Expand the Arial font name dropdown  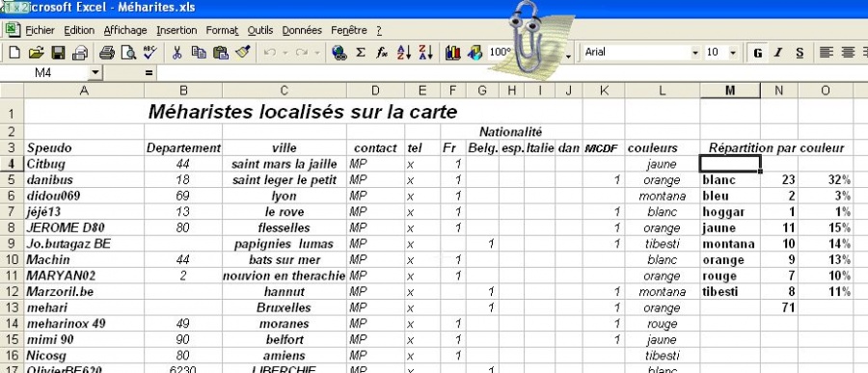(x=695, y=53)
